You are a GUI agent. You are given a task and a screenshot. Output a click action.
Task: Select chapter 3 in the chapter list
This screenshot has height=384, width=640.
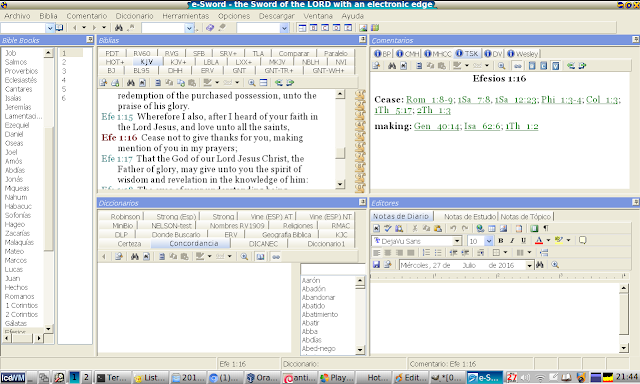point(64,71)
